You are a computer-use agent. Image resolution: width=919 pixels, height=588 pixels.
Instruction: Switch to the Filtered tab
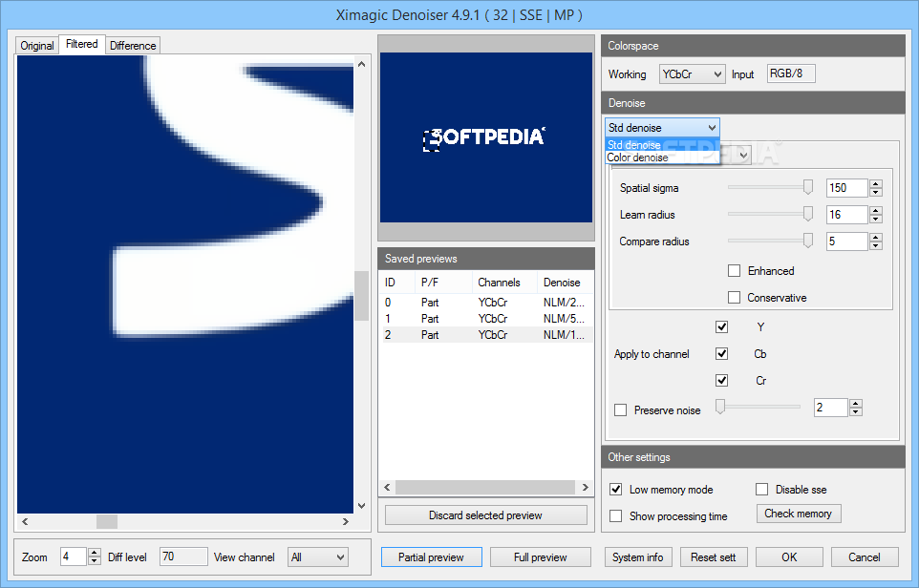[x=82, y=44]
